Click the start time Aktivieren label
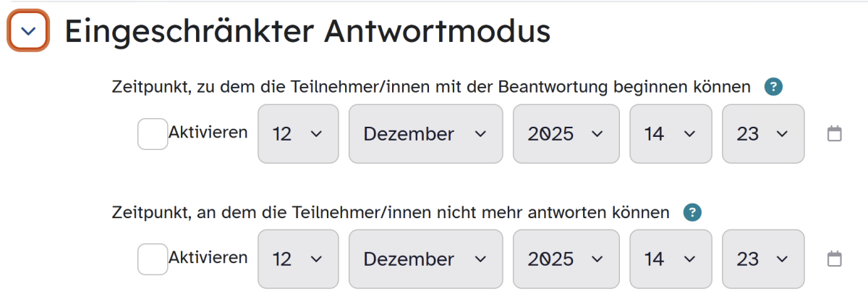 (x=208, y=133)
